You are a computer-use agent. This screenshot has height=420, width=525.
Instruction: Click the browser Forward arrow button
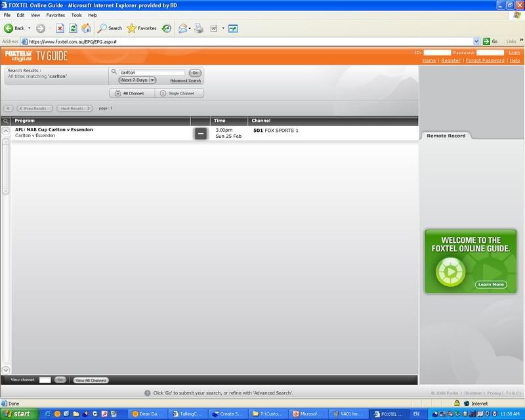(x=41, y=28)
